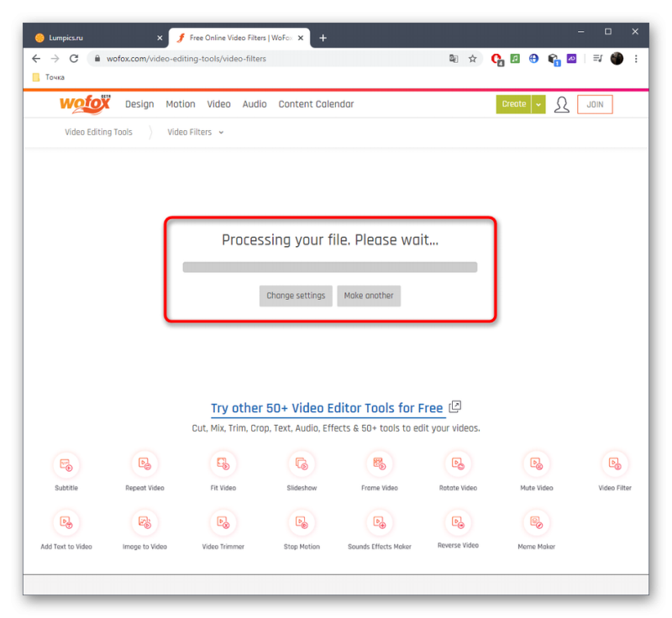Image resolution: width=672 pixels, height=618 pixels.
Task: Click the Make another button
Action: tap(369, 296)
